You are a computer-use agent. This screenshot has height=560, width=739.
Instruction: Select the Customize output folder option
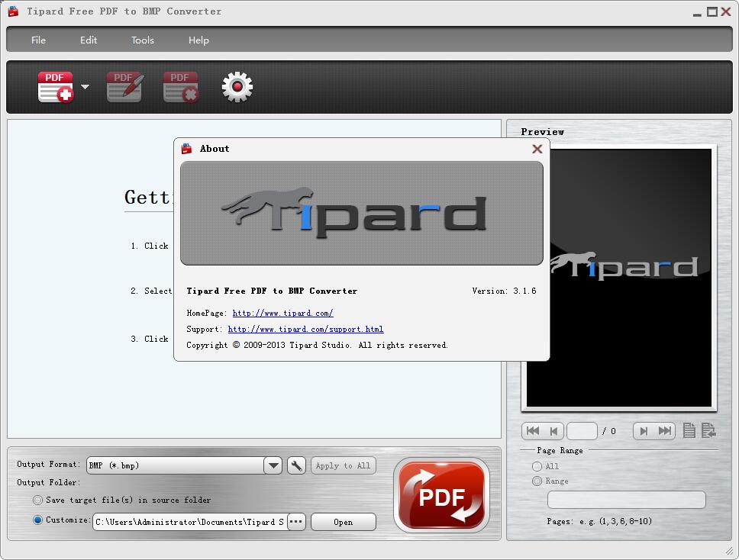click(37, 520)
